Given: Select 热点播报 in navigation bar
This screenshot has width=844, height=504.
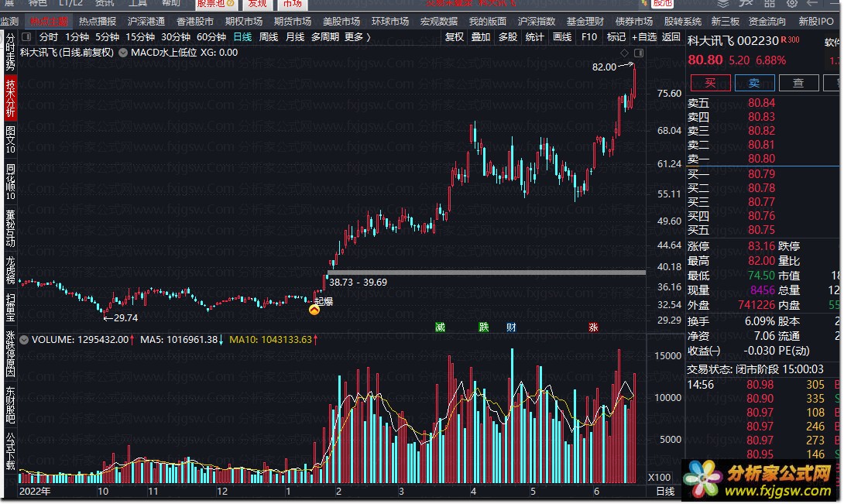Looking at the screenshot, I should pos(98,22).
